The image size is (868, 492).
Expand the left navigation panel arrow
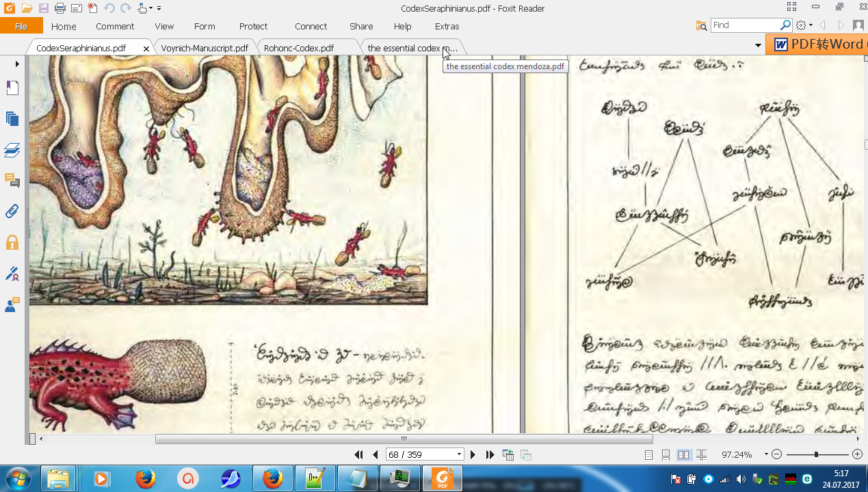(x=17, y=64)
